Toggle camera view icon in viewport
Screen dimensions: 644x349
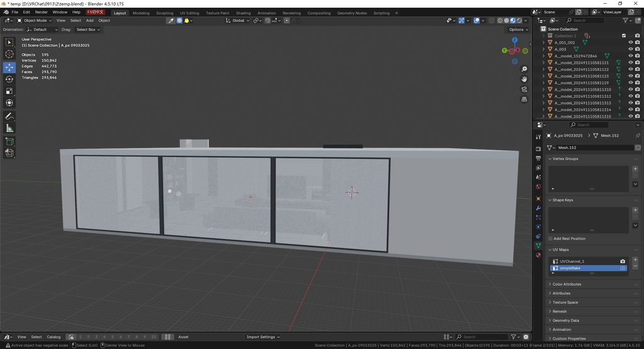524,89
